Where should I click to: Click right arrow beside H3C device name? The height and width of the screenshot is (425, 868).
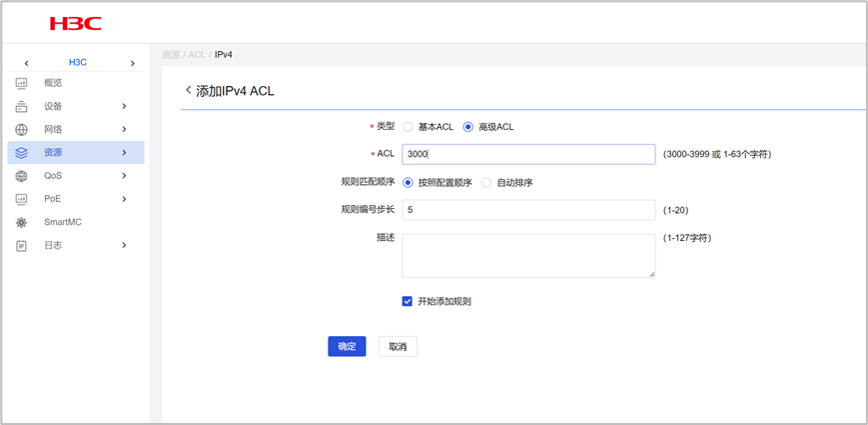point(132,63)
